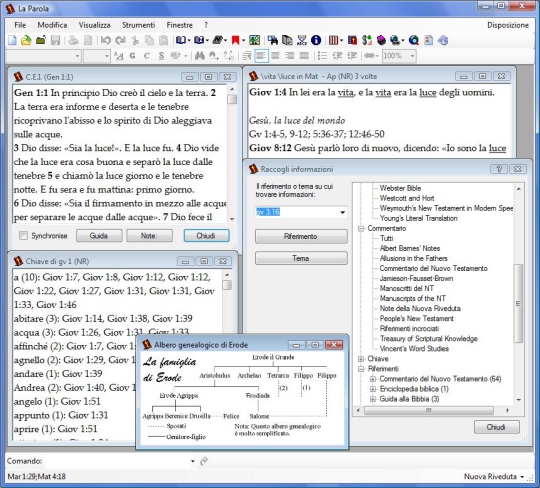Click the green map picture icon

[255, 40]
